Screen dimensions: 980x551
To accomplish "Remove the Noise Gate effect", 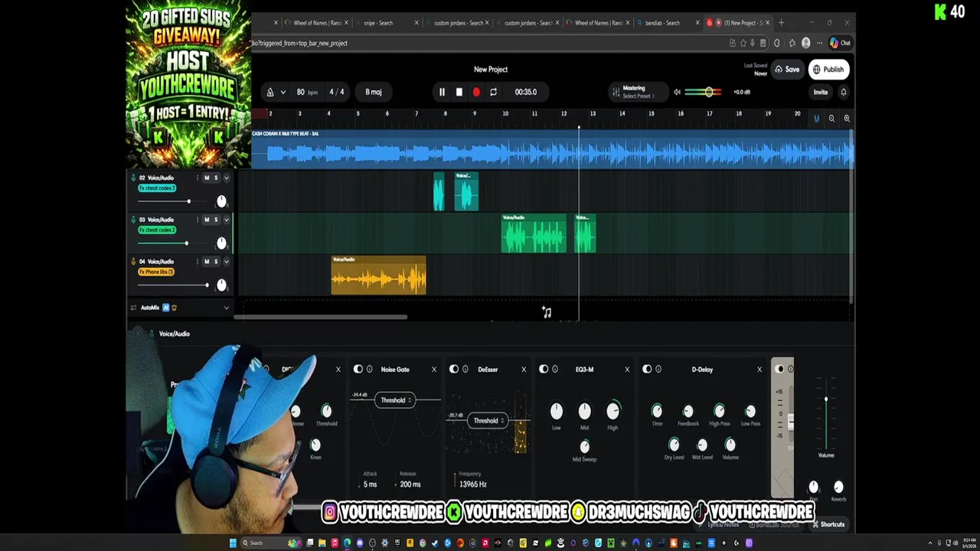I will click(x=433, y=370).
